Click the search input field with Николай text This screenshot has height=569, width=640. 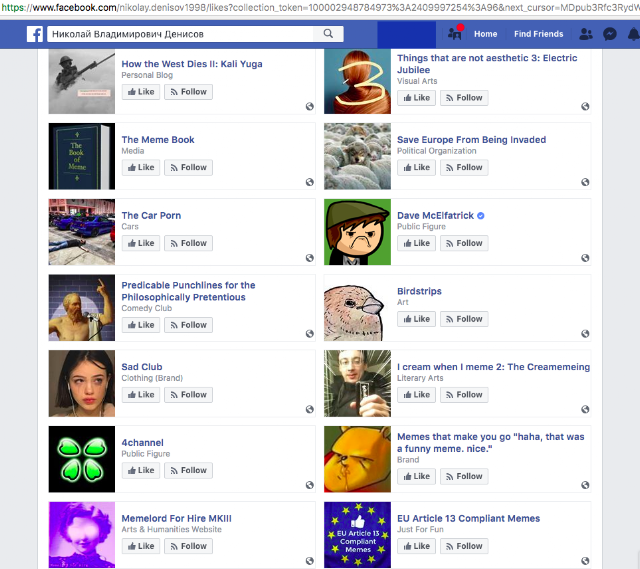click(x=182, y=34)
